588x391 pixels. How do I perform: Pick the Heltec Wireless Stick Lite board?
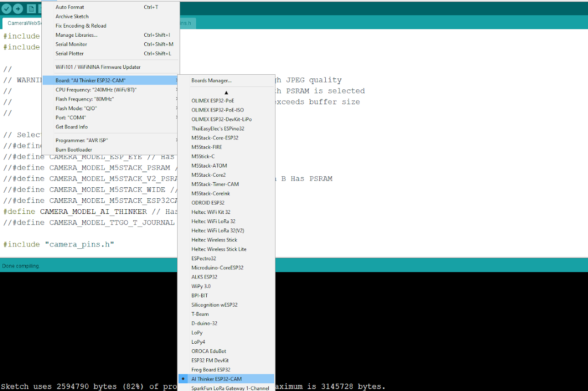pos(226,249)
